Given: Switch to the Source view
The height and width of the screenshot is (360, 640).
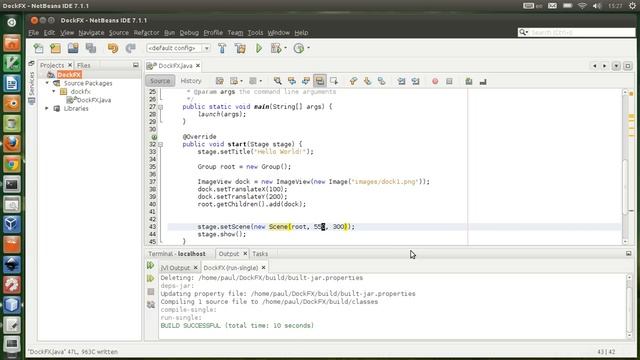Looking at the screenshot, I should tap(160, 81).
